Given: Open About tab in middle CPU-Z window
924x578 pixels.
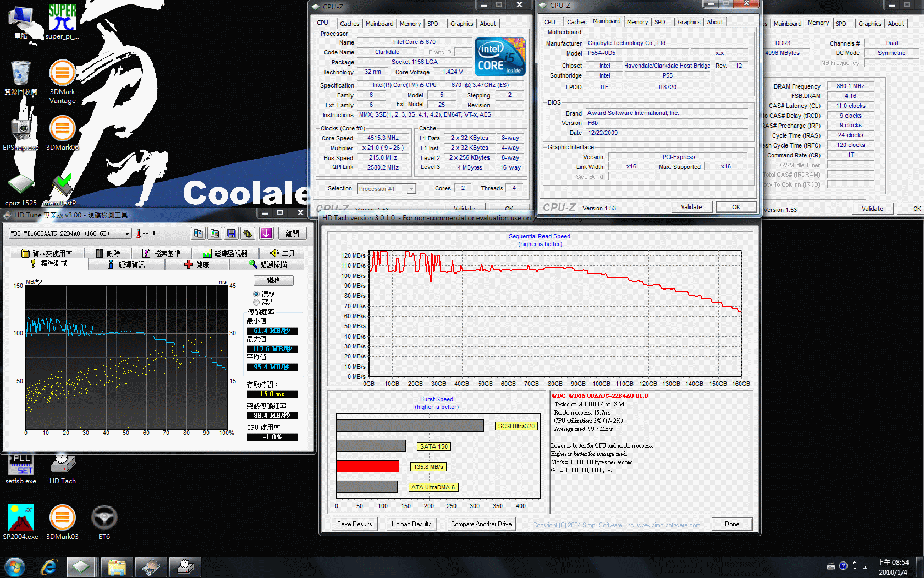Looking at the screenshot, I should (x=715, y=22).
